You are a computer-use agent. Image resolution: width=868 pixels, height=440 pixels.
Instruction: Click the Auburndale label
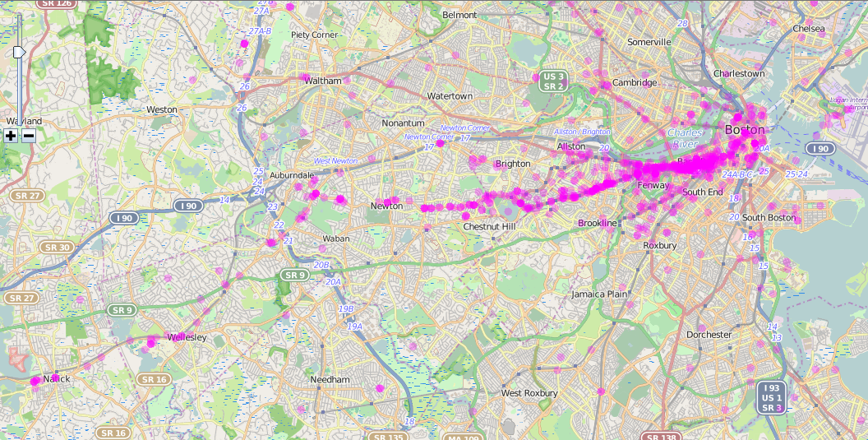coord(292,175)
